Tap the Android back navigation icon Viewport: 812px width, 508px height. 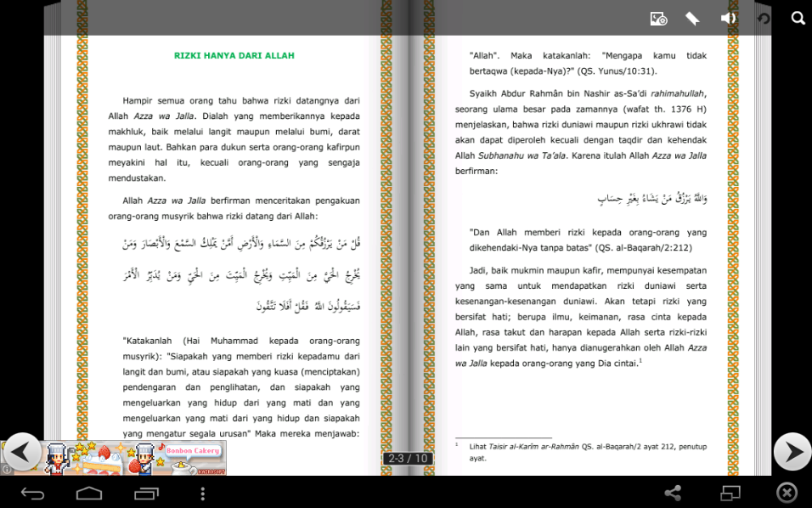click(x=32, y=494)
